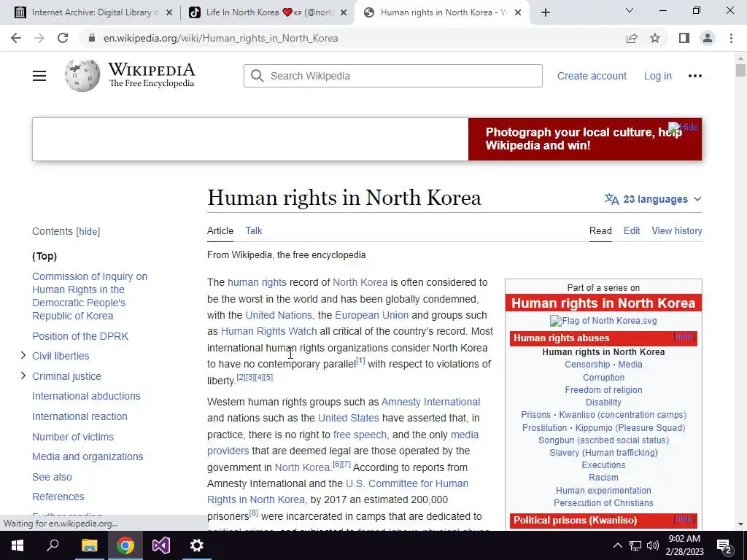Open taskbar clock and date
The height and width of the screenshot is (560, 747).
(684, 545)
